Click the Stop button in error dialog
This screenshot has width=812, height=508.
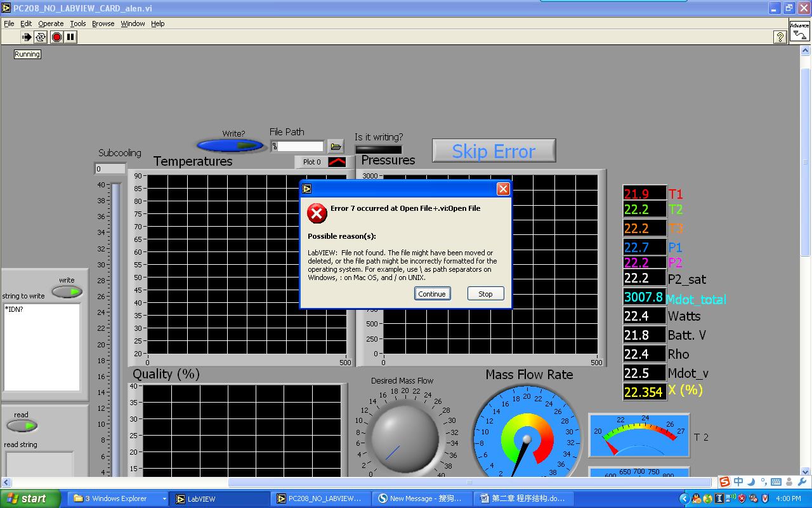point(485,294)
